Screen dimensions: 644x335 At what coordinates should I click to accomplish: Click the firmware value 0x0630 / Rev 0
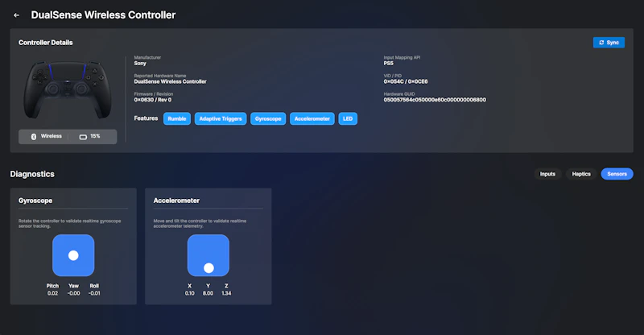pos(153,100)
